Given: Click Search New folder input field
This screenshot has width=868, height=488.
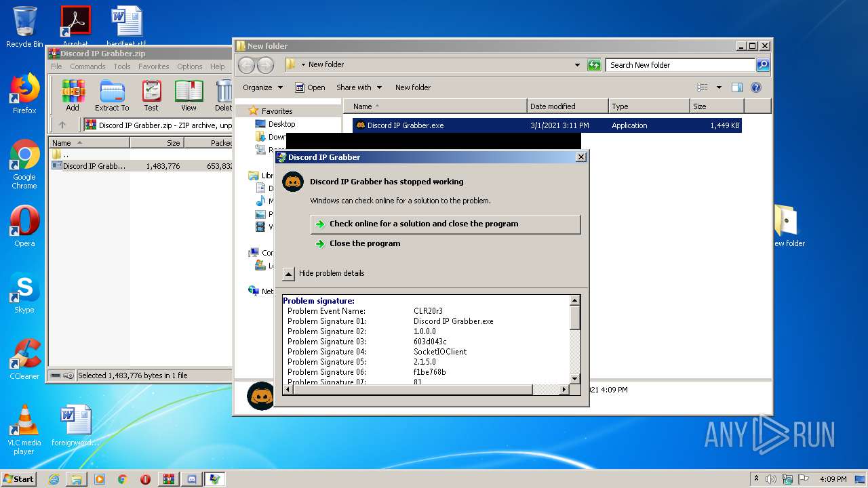Looking at the screenshot, I should 680,65.
